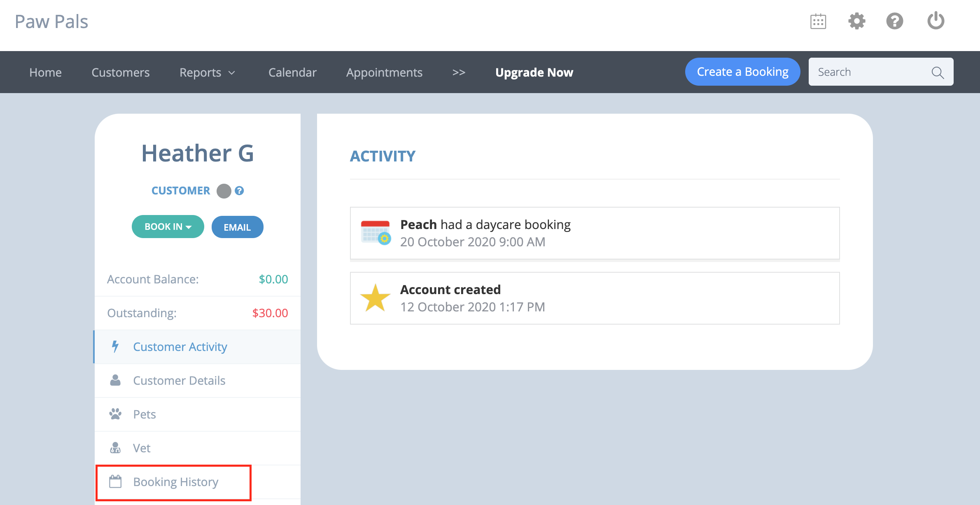Expand more nav items with >> arrow

459,72
